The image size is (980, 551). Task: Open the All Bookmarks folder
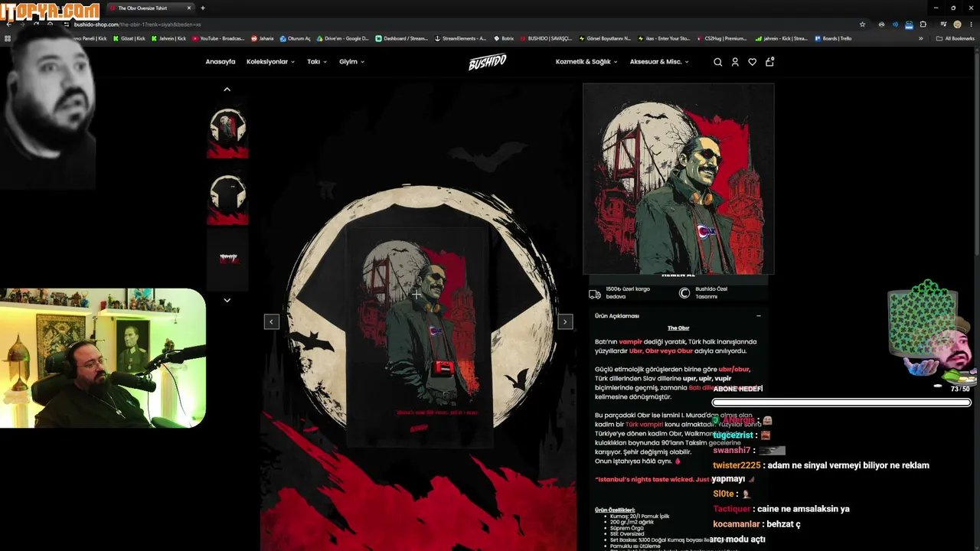point(955,38)
